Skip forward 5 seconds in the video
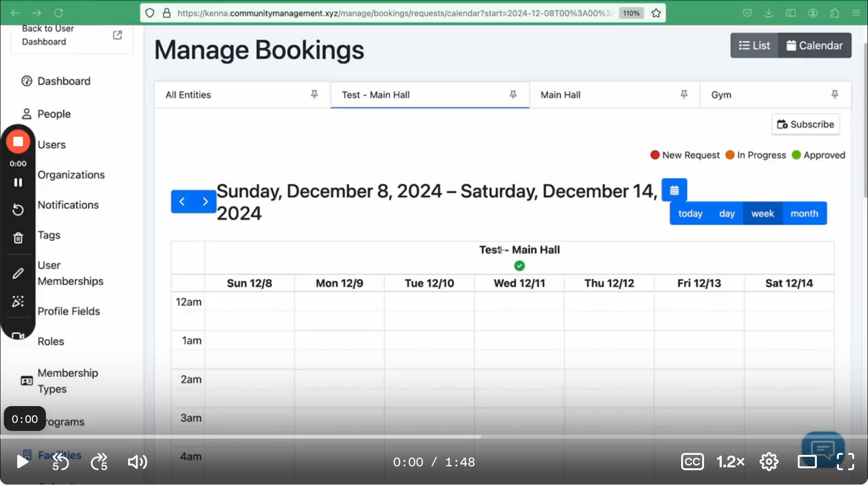This screenshot has height=485, width=868. (x=99, y=462)
